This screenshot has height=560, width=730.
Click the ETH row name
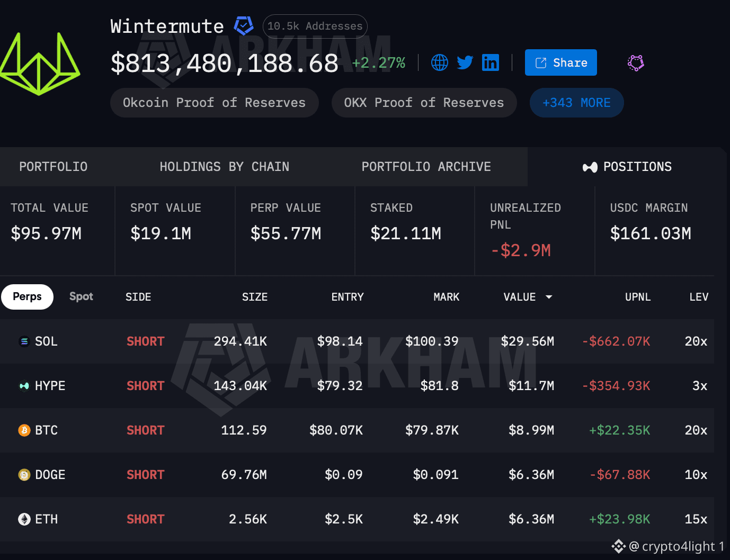[46, 519]
